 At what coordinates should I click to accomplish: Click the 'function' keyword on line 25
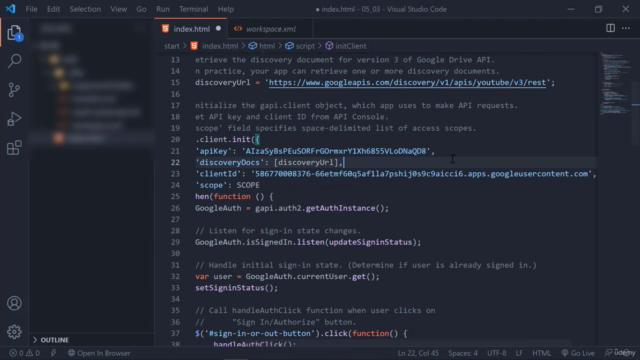232,196
